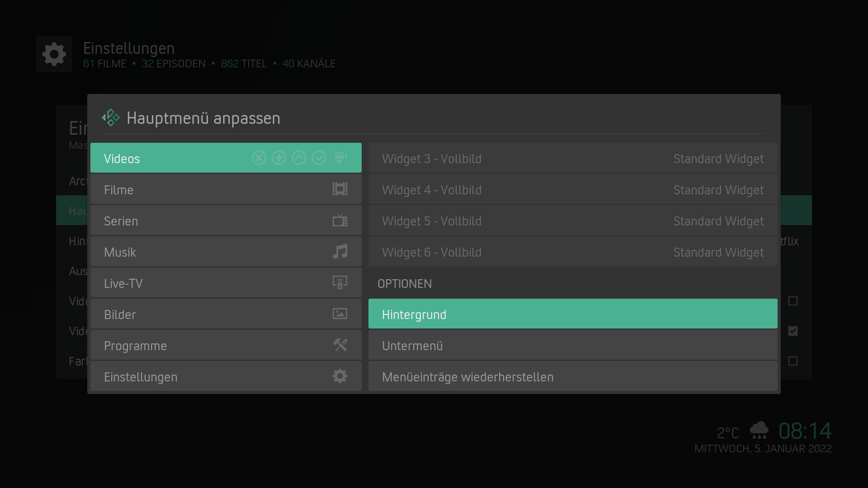
Task: Change the Videos camera icon
Action: (x=340, y=158)
